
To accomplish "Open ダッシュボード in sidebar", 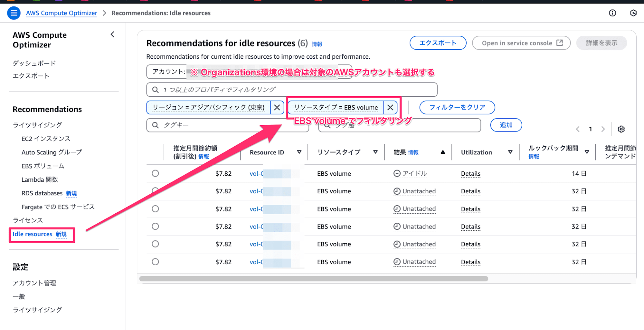I will point(34,63).
